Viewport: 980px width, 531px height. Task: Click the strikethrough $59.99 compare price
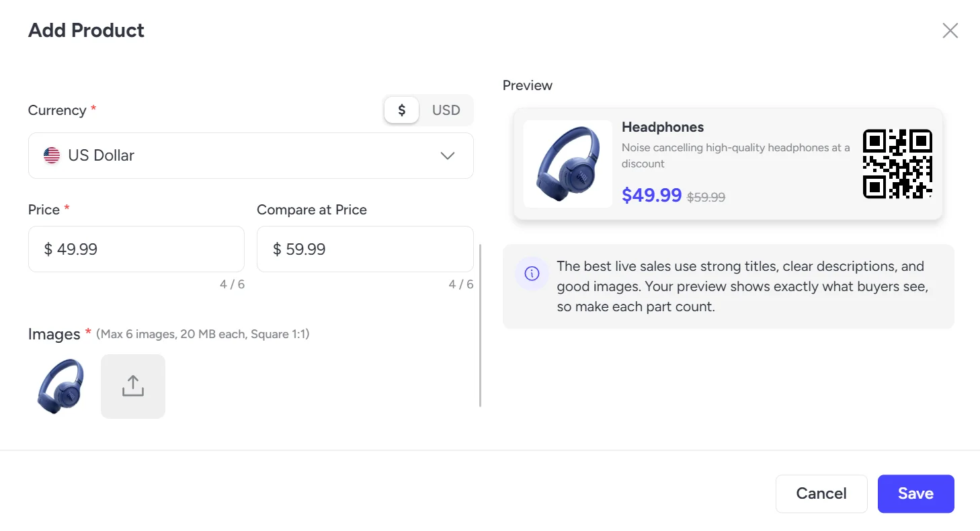(x=706, y=197)
